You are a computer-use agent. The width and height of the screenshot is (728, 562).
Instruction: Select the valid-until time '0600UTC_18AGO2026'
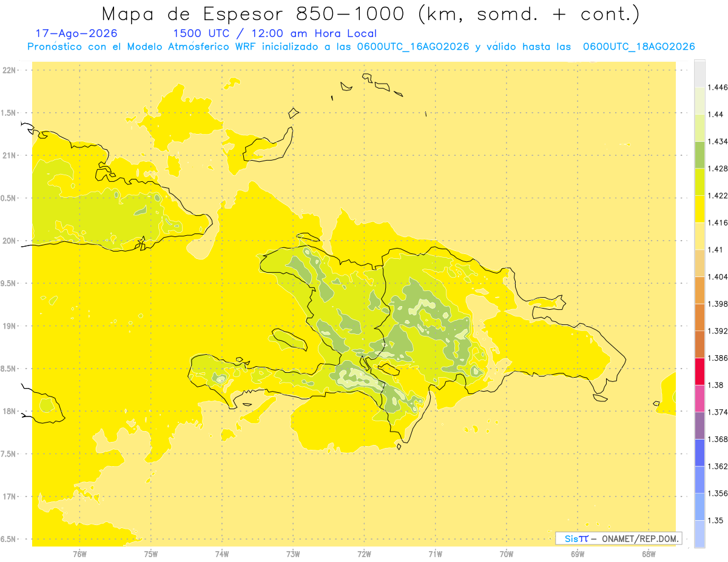pyautogui.click(x=639, y=47)
